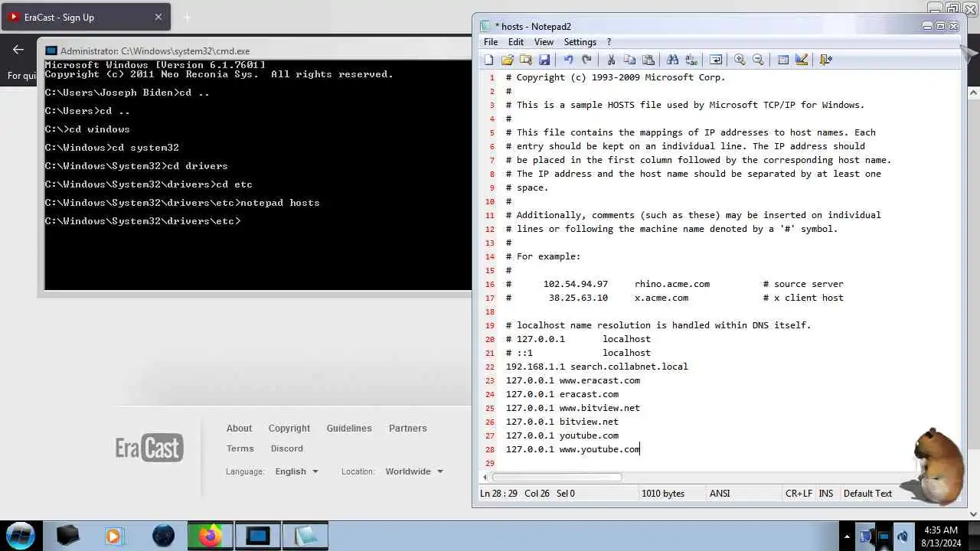Screen dimensions: 980x551
Task: Cut selection using the scissors icon
Action: coord(611,60)
